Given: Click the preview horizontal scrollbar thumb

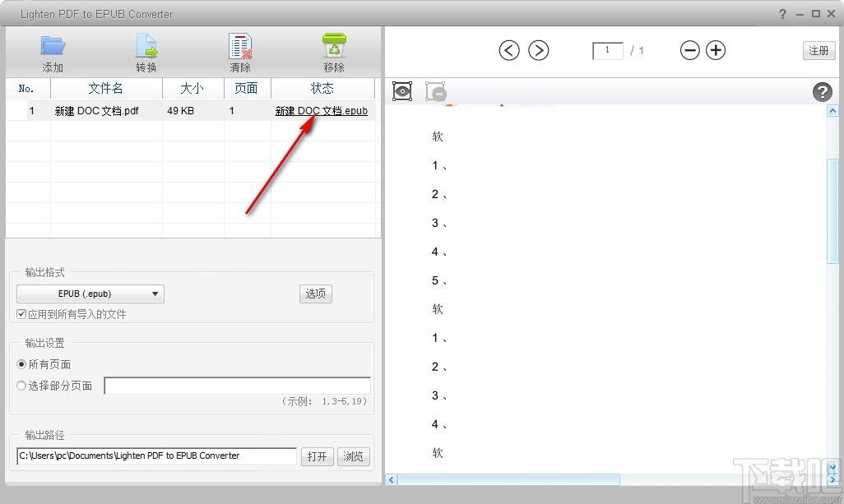Looking at the screenshot, I should tap(508, 479).
